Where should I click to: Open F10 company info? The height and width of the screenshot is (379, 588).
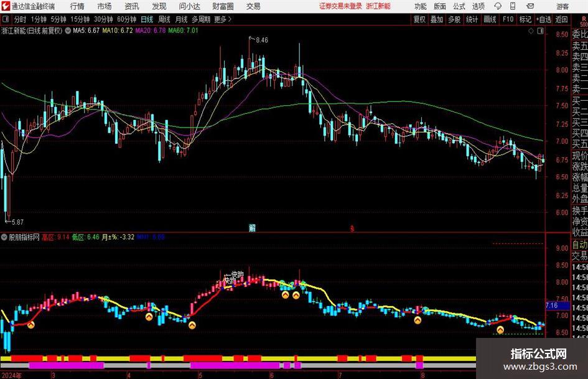click(508, 19)
